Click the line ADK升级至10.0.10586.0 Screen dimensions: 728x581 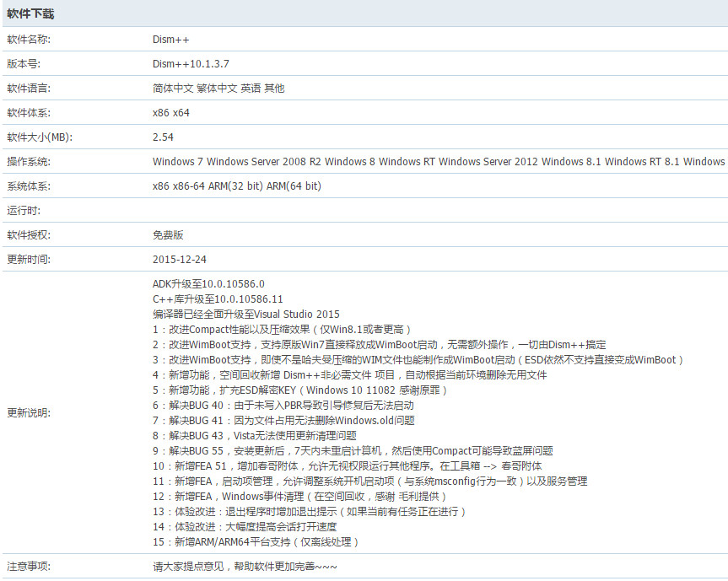point(208,284)
